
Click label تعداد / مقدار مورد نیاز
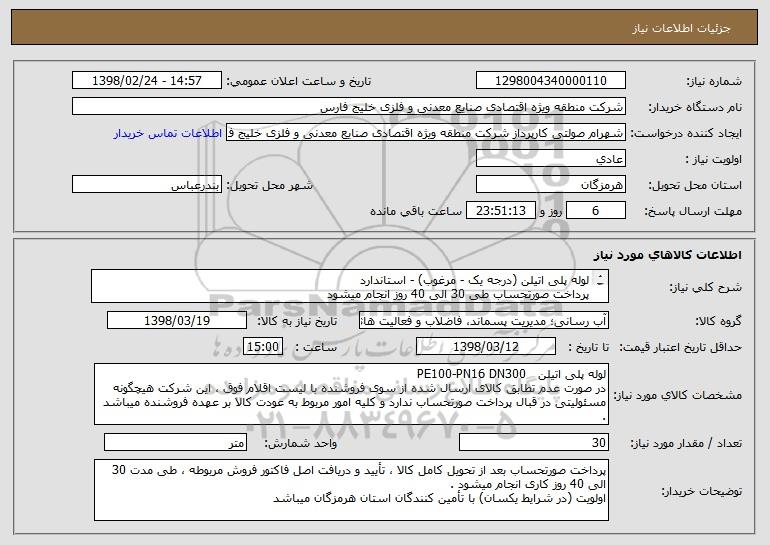coord(686,443)
